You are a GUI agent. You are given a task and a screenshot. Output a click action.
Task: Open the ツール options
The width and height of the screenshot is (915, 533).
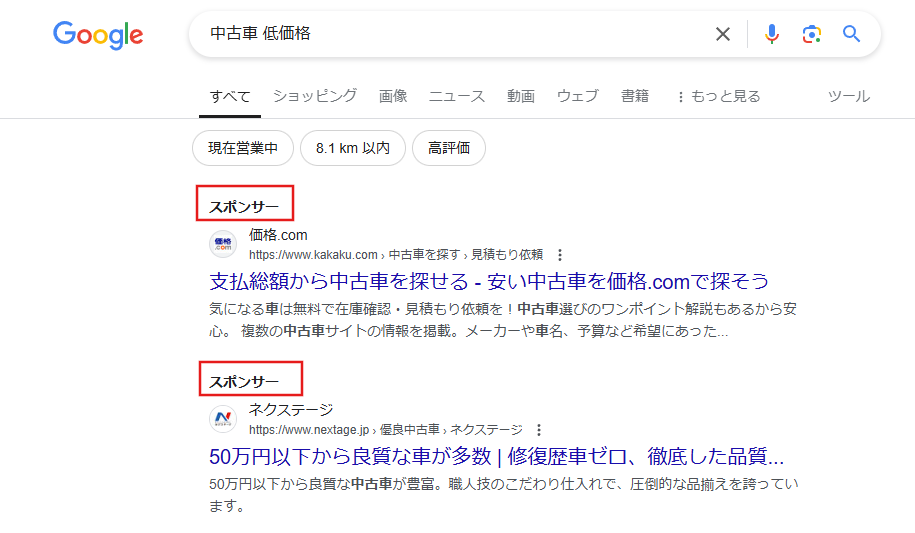(848, 96)
